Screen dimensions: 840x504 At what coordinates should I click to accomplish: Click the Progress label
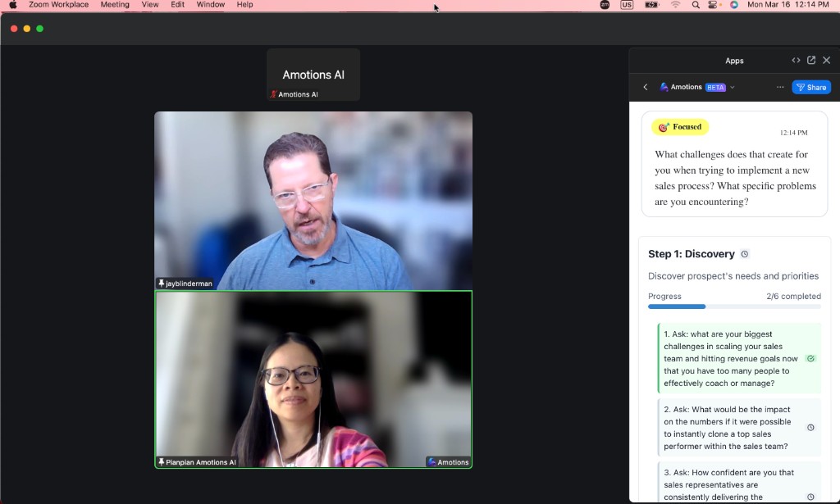pos(664,297)
